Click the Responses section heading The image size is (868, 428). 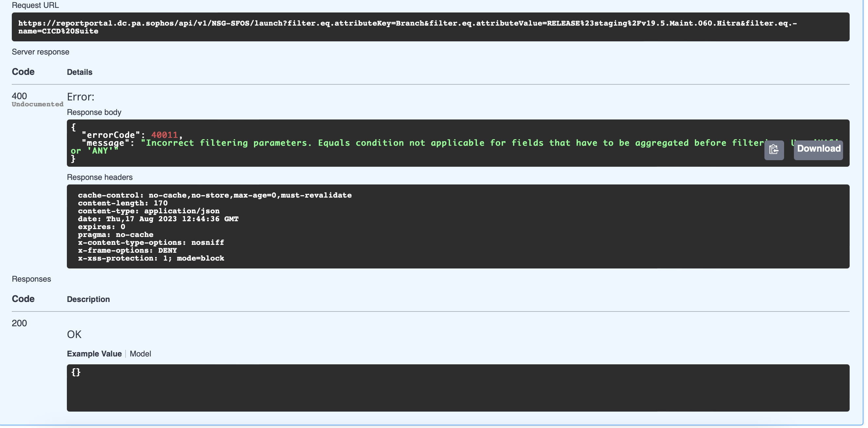[31, 279]
